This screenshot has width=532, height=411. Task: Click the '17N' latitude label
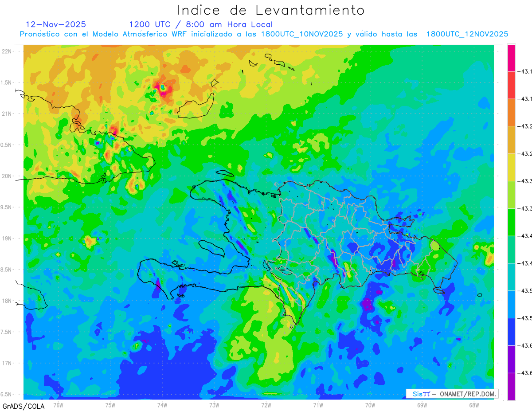pos(7,363)
